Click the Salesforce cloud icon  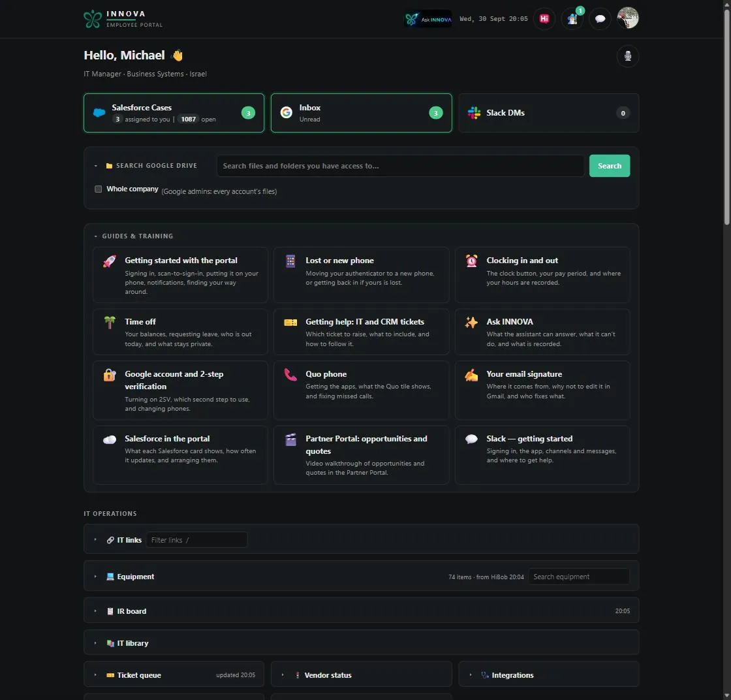coord(99,113)
